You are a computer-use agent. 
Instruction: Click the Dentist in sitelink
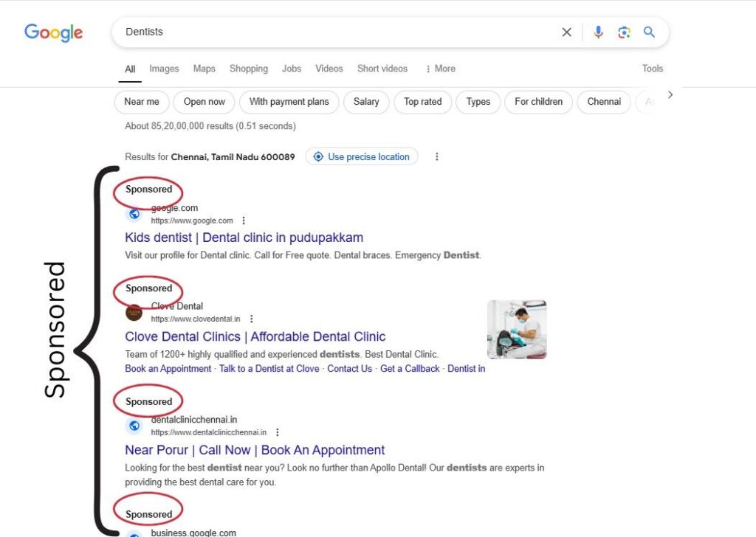[x=467, y=369]
